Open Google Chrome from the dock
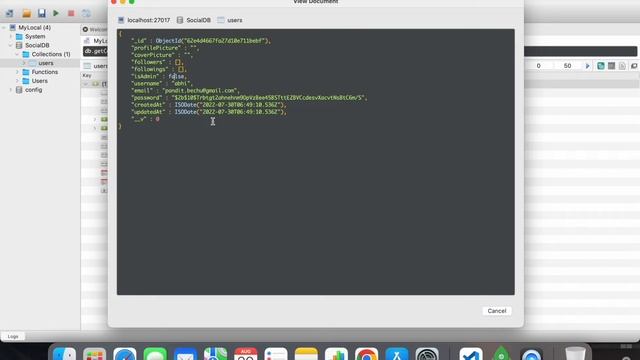The height and width of the screenshot is (360, 640). [x=367, y=353]
